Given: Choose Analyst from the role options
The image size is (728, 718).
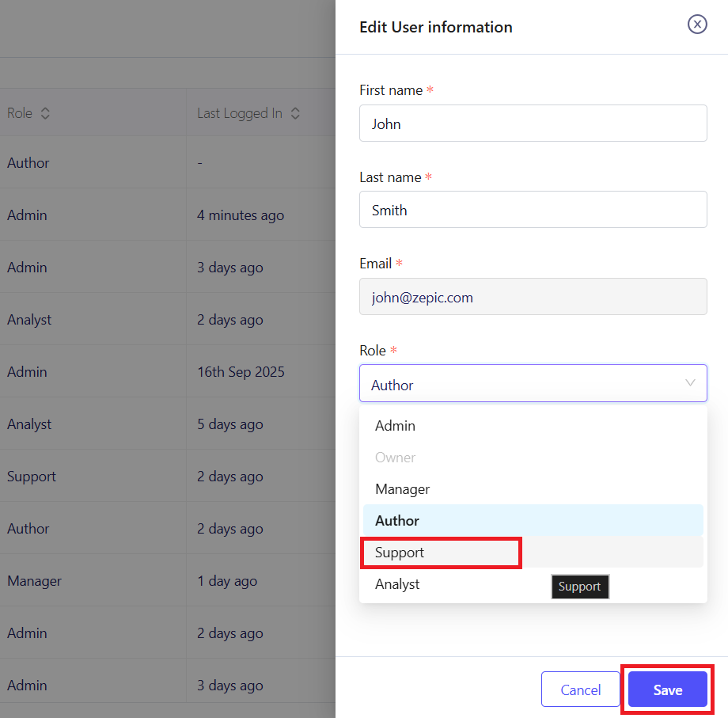Looking at the screenshot, I should pyautogui.click(x=397, y=584).
